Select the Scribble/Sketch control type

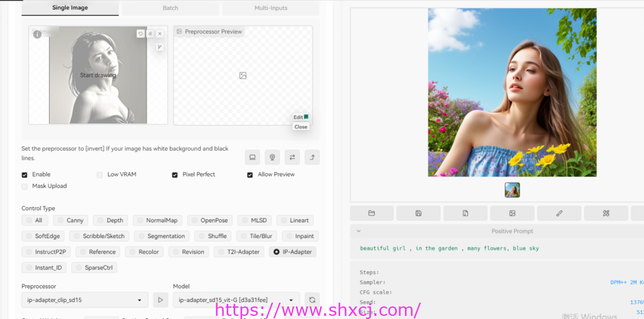tap(99, 235)
